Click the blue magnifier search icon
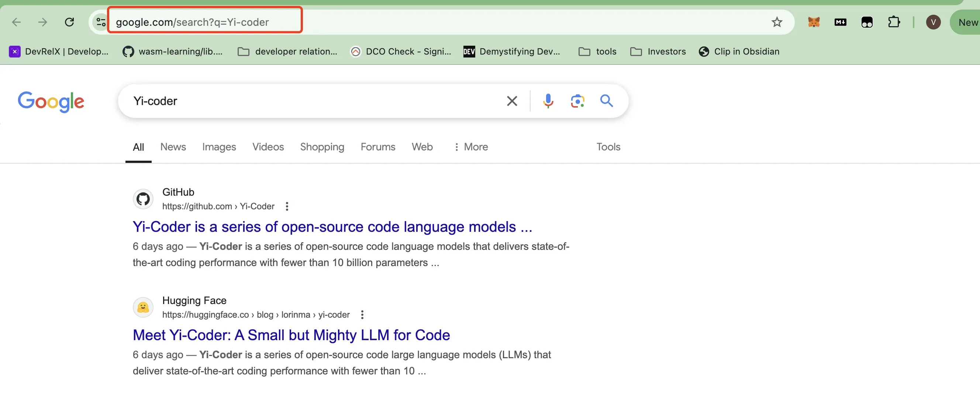The height and width of the screenshot is (398, 980). coord(607,101)
